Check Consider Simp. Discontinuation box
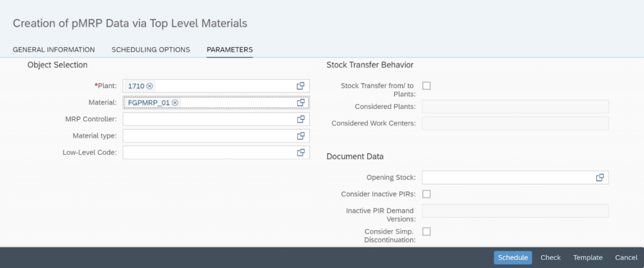The height and width of the screenshot is (268, 644). pos(427,231)
